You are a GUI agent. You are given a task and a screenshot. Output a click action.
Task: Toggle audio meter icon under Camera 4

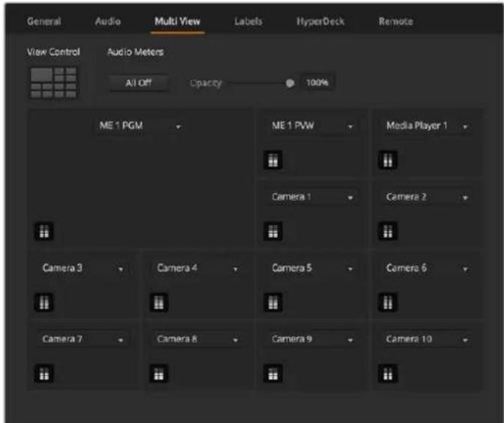(x=159, y=302)
